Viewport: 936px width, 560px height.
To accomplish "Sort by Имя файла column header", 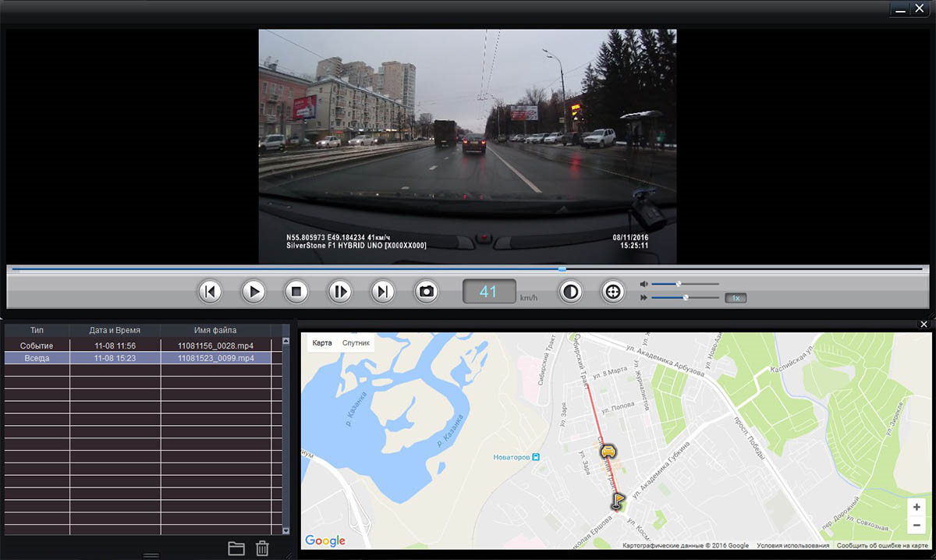I will (216, 331).
